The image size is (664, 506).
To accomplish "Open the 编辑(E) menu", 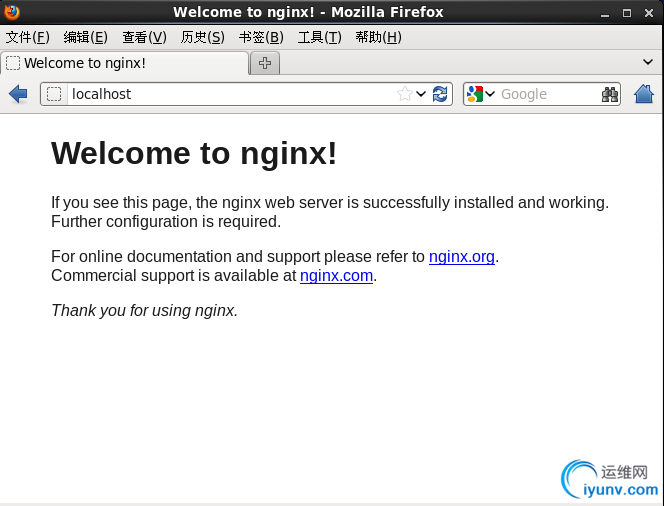I will pyautogui.click(x=86, y=37).
